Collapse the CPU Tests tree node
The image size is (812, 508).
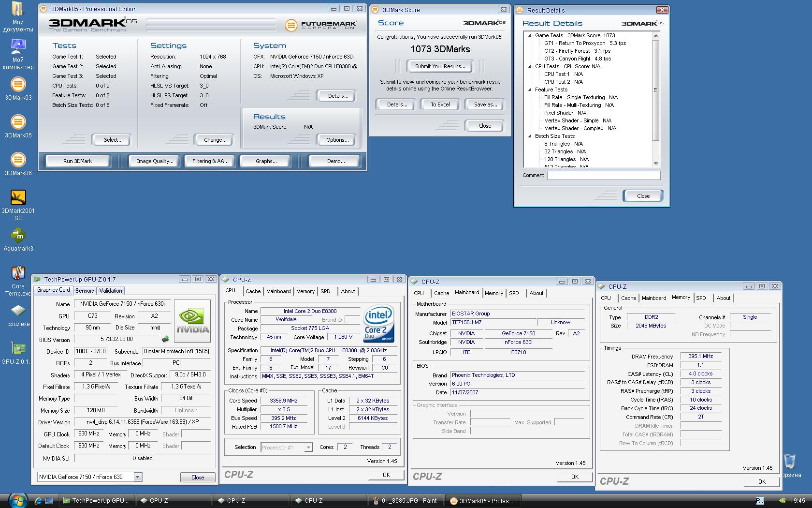pyautogui.click(x=530, y=66)
